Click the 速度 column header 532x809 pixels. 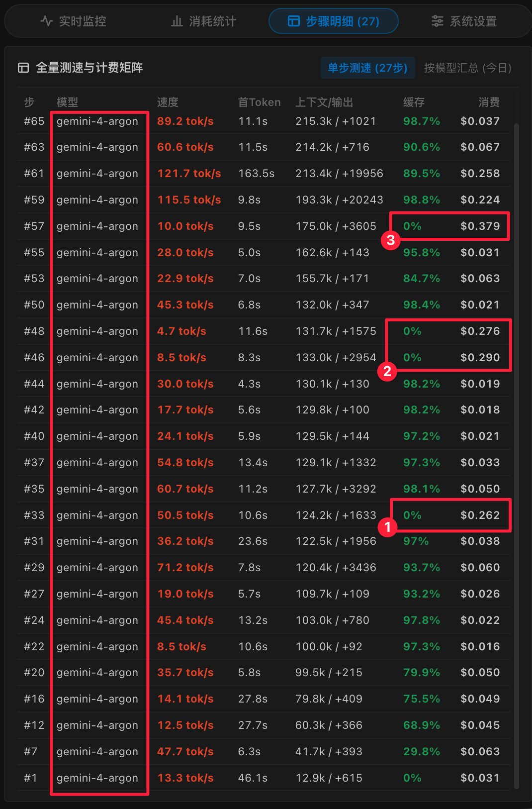[168, 102]
